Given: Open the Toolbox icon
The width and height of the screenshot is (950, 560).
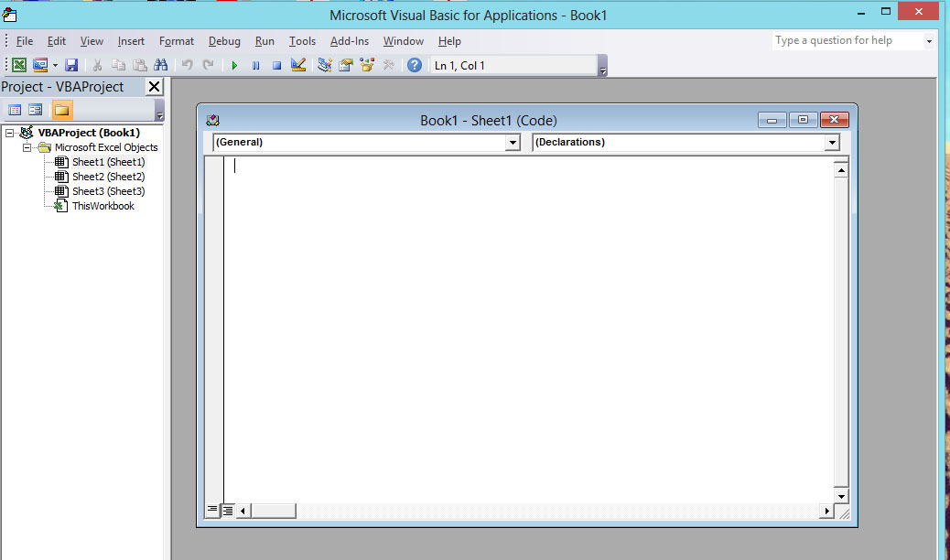Looking at the screenshot, I should point(388,66).
